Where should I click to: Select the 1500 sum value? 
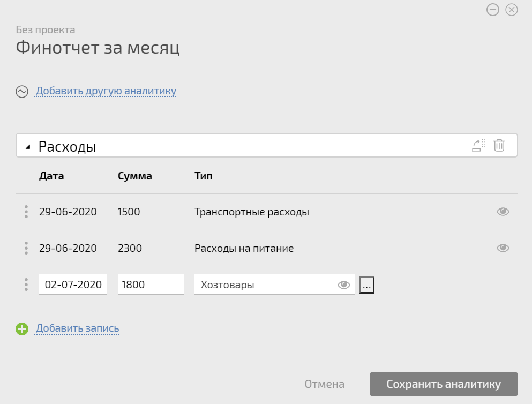129,212
